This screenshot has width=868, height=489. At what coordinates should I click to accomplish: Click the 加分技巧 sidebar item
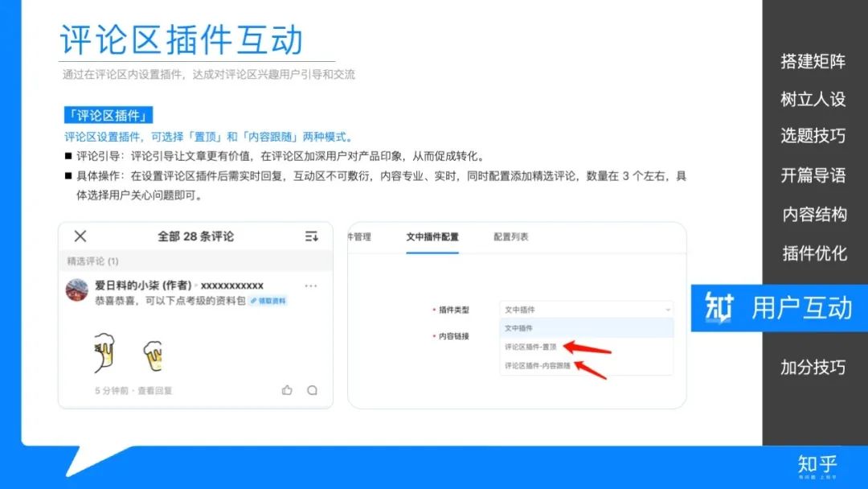pos(813,367)
